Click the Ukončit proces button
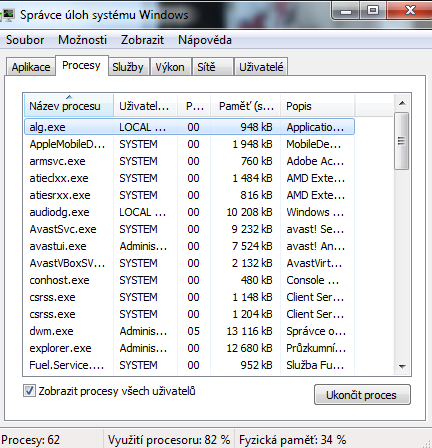This screenshot has width=432, height=448. pyautogui.click(x=362, y=395)
